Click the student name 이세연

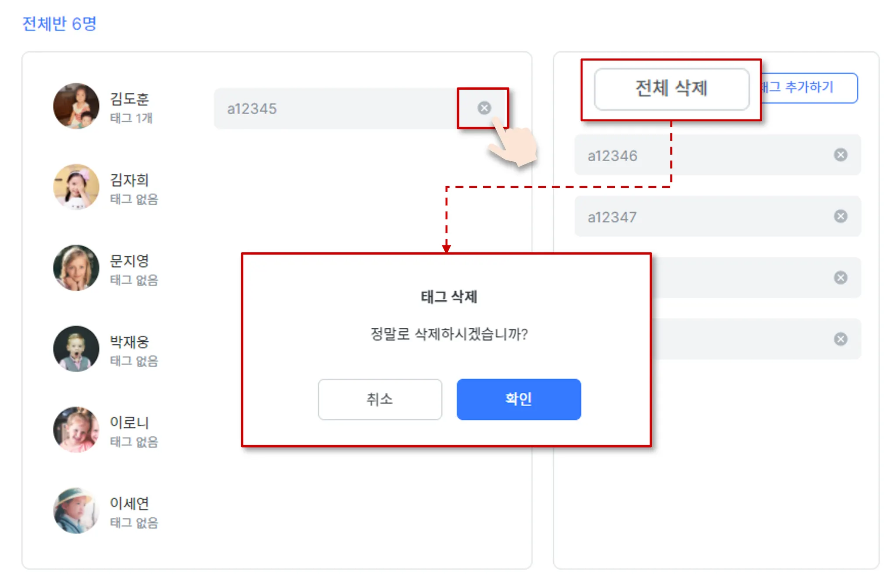pyautogui.click(x=129, y=503)
